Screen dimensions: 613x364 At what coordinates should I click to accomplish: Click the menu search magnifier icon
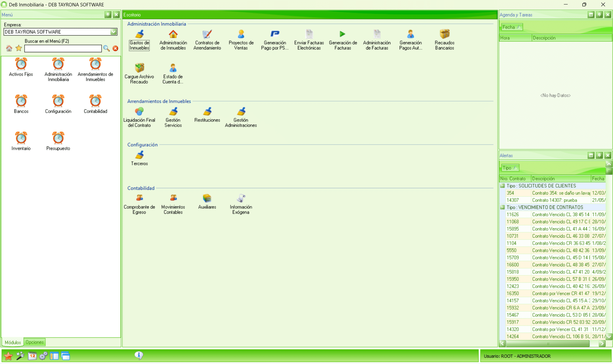pos(106,48)
